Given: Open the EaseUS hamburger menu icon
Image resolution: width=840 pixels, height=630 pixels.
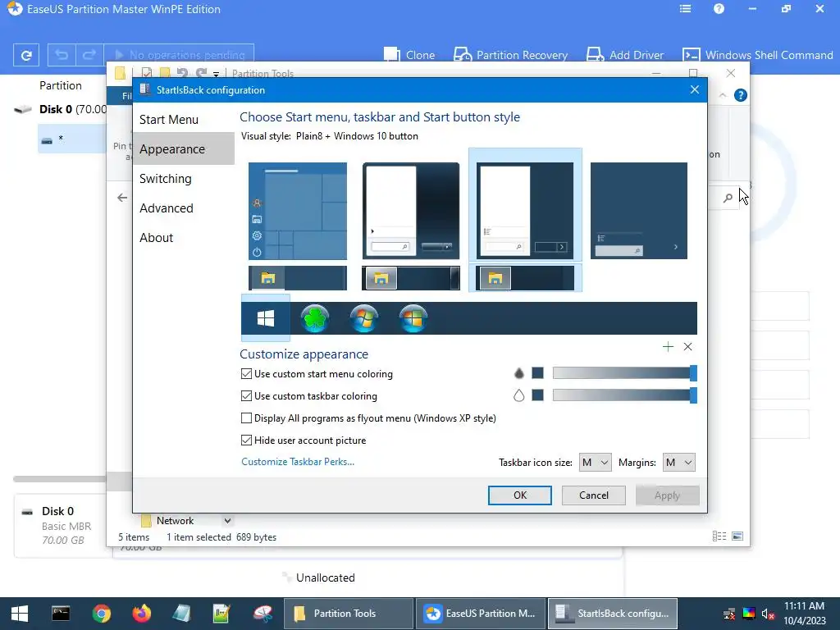Looking at the screenshot, I should (x=685, y=9).
